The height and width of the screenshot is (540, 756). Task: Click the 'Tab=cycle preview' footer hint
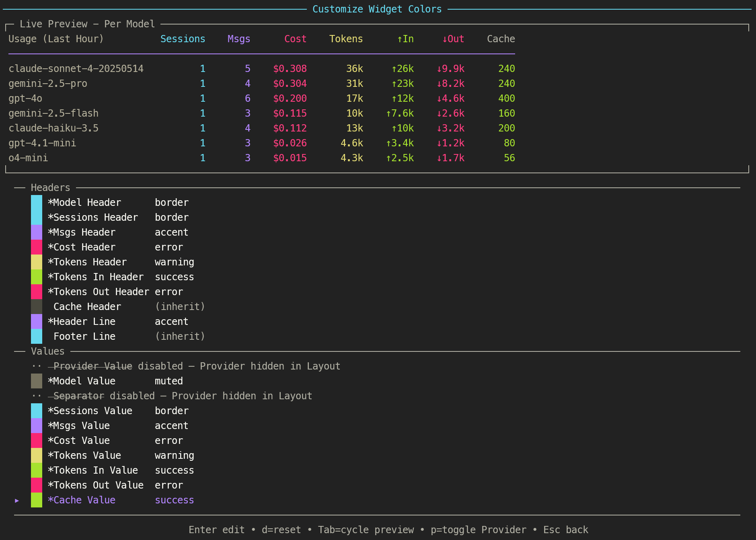click(x=366, y=530)
